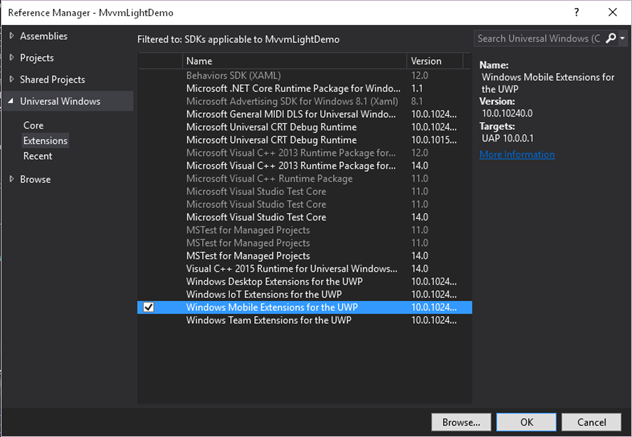Open the Shared Projects category
The width and height of the screenshot is (632, 437).
coord(52,79)
